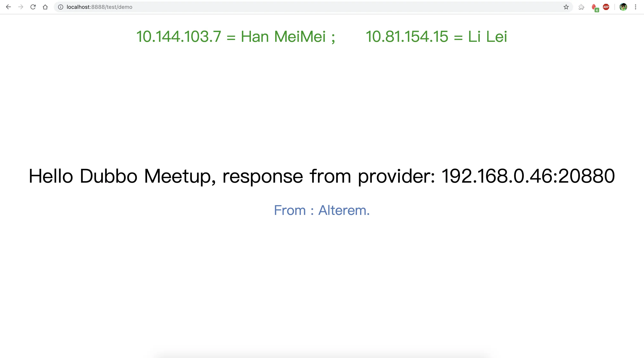Viewport: 644px width, 358px height.
Task: Go back using the browser back arrow
Action: point(9,7)
